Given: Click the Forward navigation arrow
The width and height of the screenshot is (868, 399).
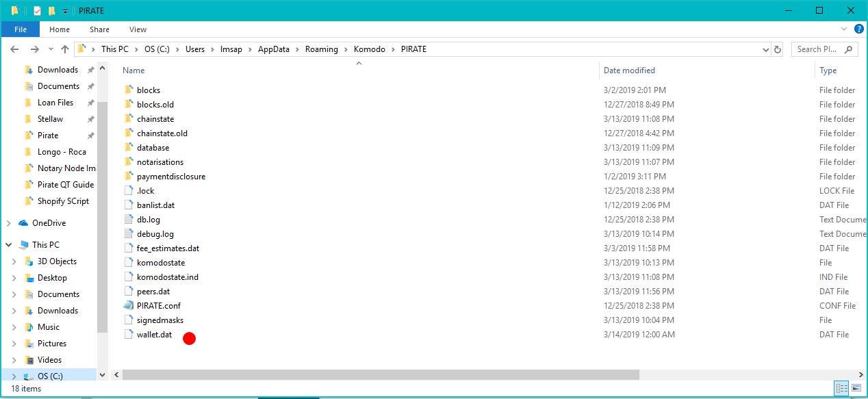Looking at the screenshot, I should 35,49.
